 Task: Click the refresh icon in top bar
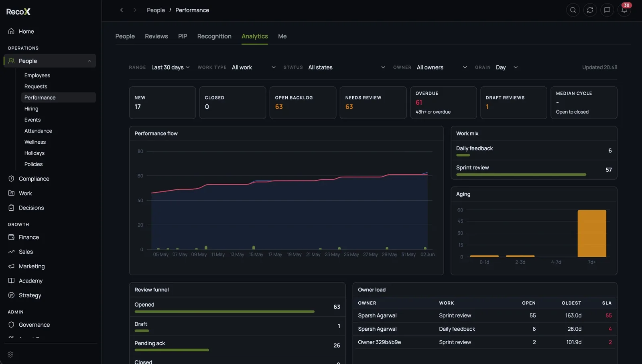click(590, 10)
